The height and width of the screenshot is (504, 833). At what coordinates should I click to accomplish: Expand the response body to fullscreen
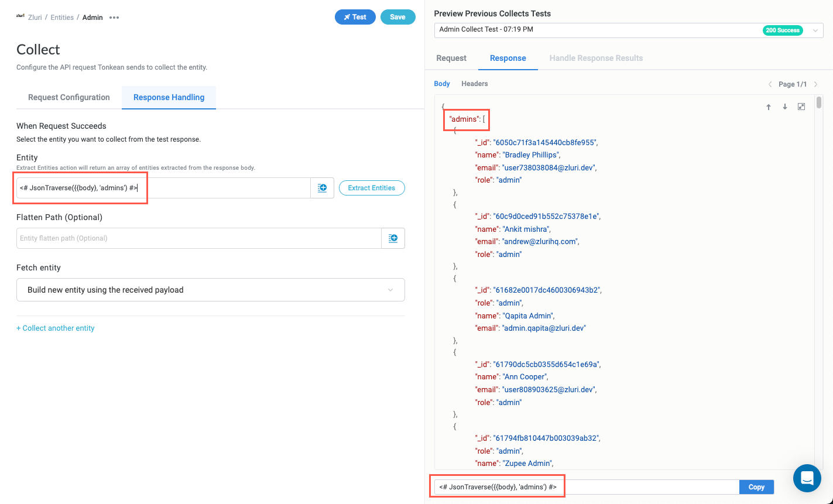801,107
